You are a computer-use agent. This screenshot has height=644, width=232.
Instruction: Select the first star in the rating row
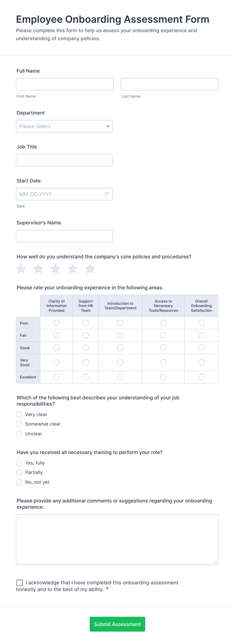point(21,269)
